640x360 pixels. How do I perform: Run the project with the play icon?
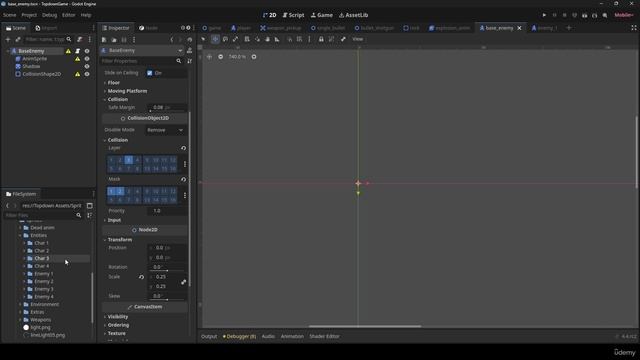[544, 15]
